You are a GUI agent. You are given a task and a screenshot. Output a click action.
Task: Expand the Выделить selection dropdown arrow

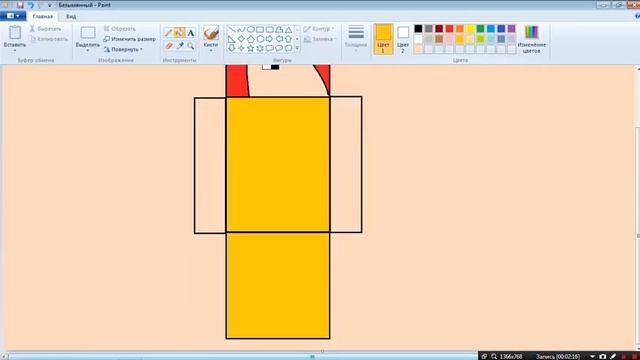(x=87, y=51)
